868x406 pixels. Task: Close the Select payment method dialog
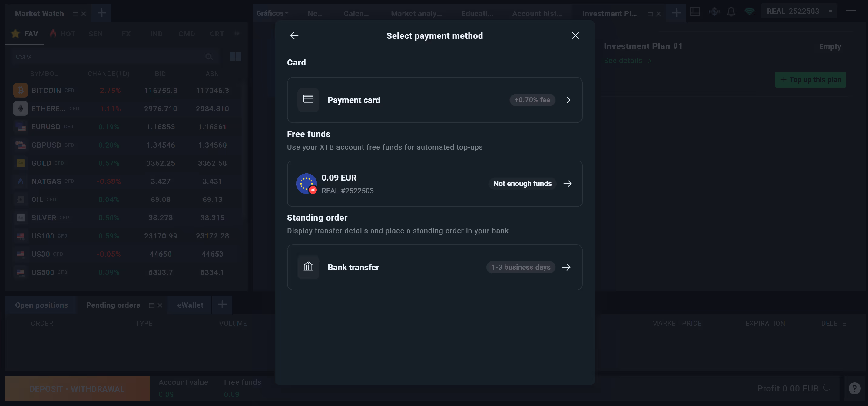(x=575, y=35)
